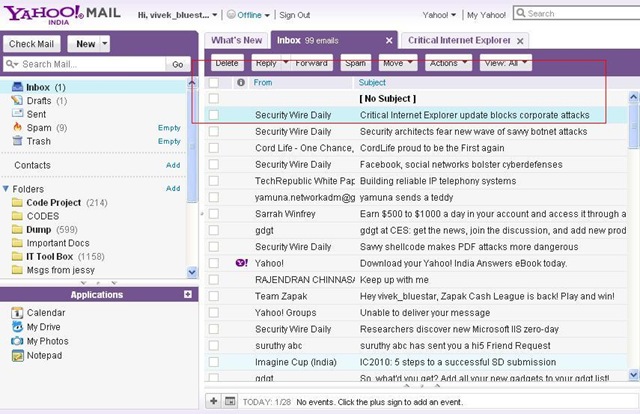The image size is (640, 414).
Task: Click the calendar view icon beside TODAY
Action: [230, 401]
